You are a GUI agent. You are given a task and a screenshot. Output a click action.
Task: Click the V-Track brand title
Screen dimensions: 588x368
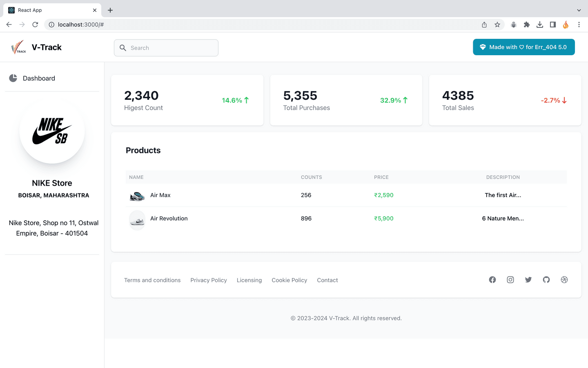pyautogui.click(x=47, y=47)
